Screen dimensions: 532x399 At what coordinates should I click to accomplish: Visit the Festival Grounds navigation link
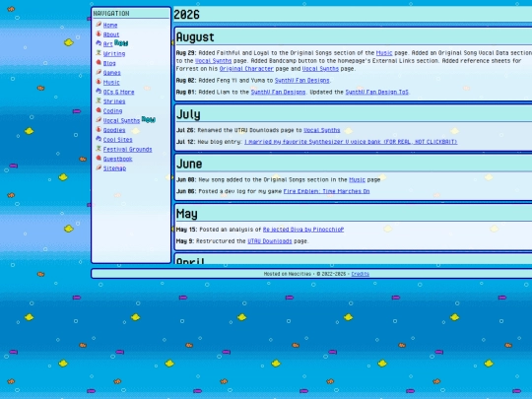click(127, 150)
